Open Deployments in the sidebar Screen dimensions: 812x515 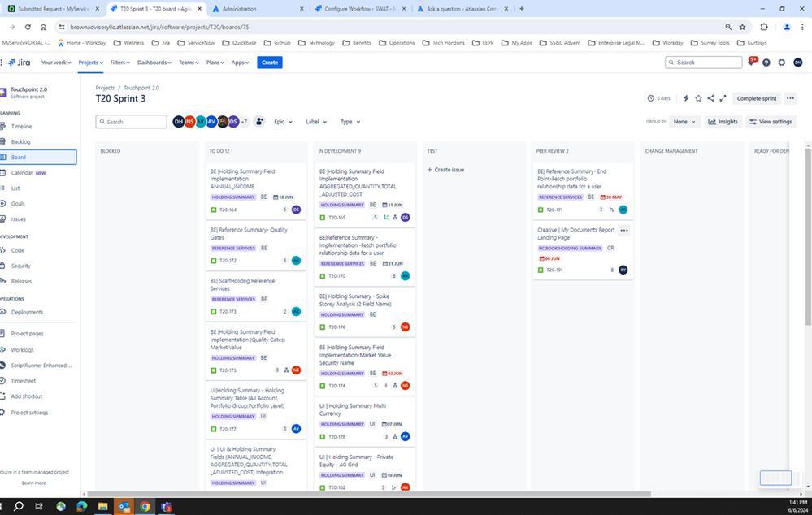click(x=27, y=313)
